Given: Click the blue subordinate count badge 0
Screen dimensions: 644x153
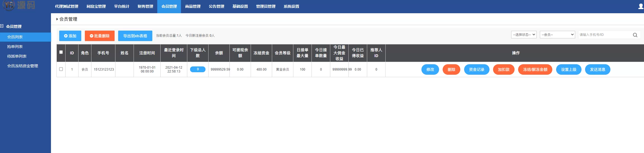Looking at the screenshot, I should 197,69.
